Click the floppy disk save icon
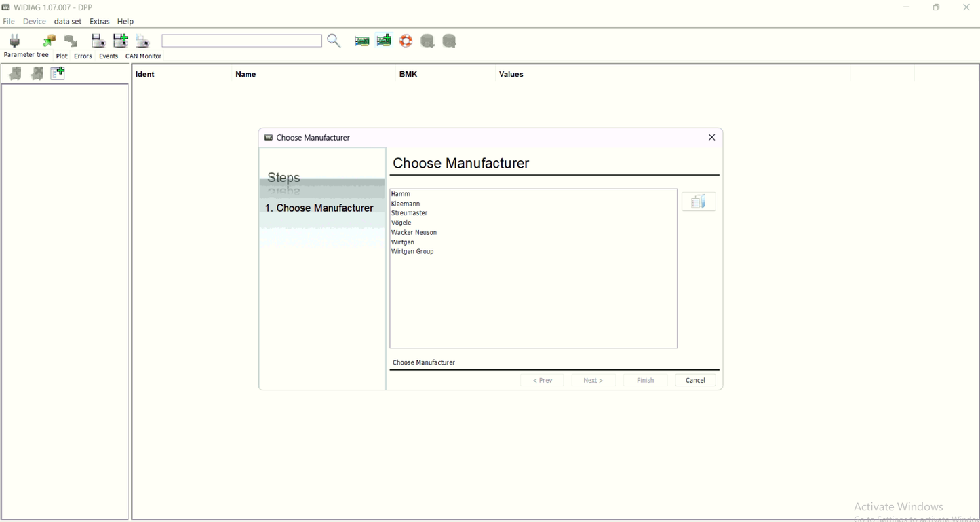The height and width of the screenshot is (522, 980). 98,41
